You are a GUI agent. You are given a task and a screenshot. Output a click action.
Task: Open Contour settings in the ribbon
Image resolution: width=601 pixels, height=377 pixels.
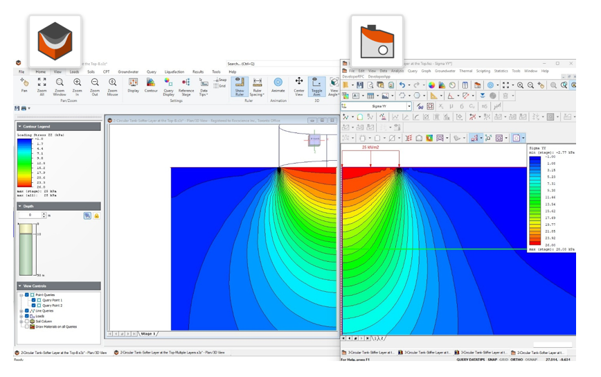151,85
